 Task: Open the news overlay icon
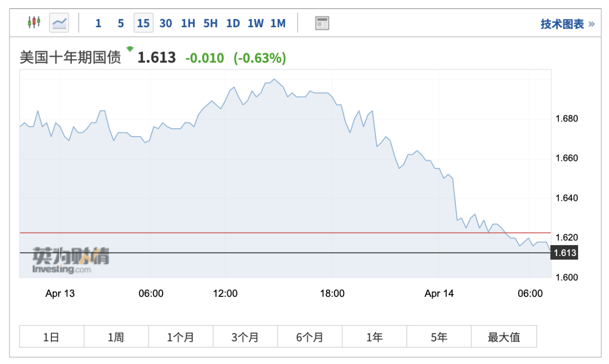[322, 23]
